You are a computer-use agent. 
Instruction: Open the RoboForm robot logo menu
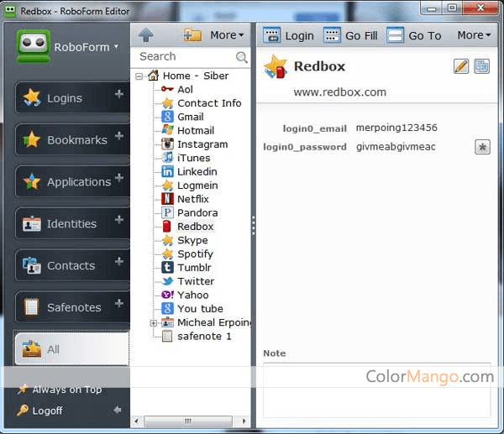[34, 45]
